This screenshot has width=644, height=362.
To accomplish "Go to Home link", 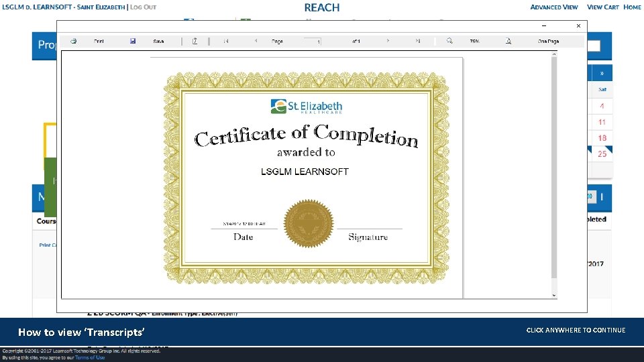I will 632,7.
